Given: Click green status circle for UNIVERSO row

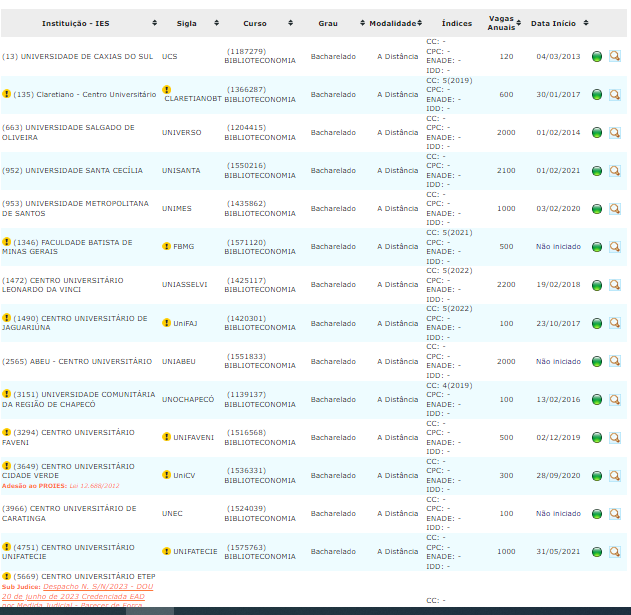Looking at the screenshot, I should (597, 132).
